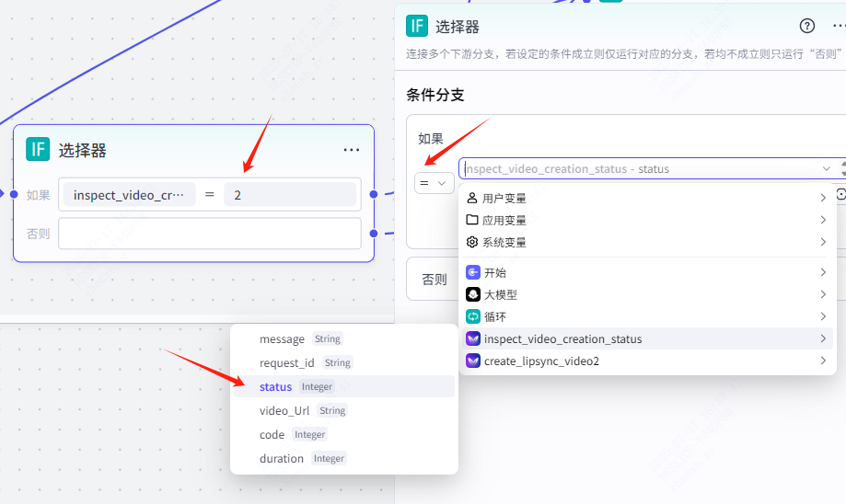
Task: Click the IF icon in the selector settings panel header
Action: tap(417, 26)
